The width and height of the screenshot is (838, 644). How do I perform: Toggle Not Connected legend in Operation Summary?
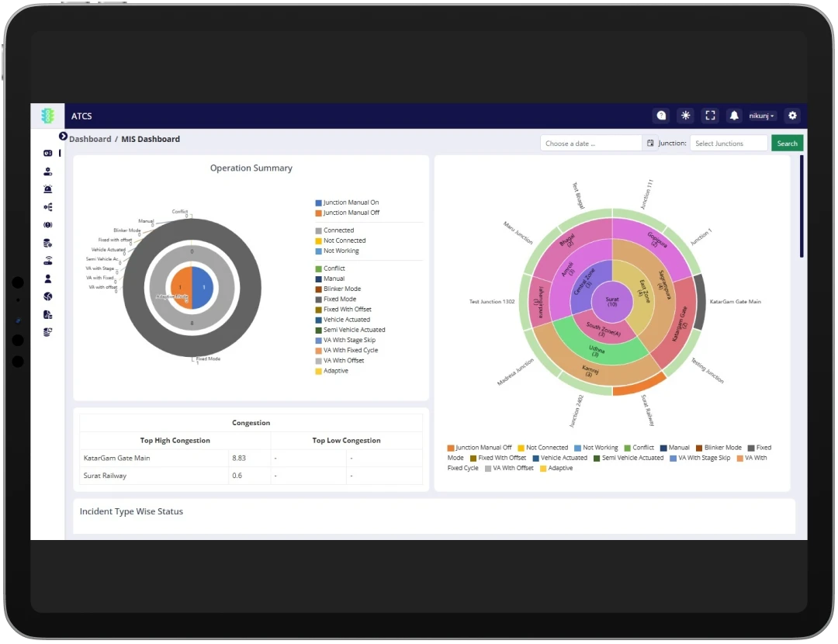(341, 241)
